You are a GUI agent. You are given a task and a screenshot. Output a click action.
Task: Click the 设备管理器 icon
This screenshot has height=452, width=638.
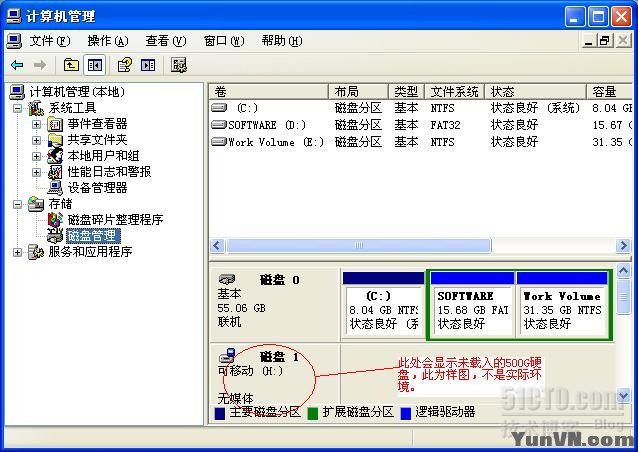click(x=55, y=188)
